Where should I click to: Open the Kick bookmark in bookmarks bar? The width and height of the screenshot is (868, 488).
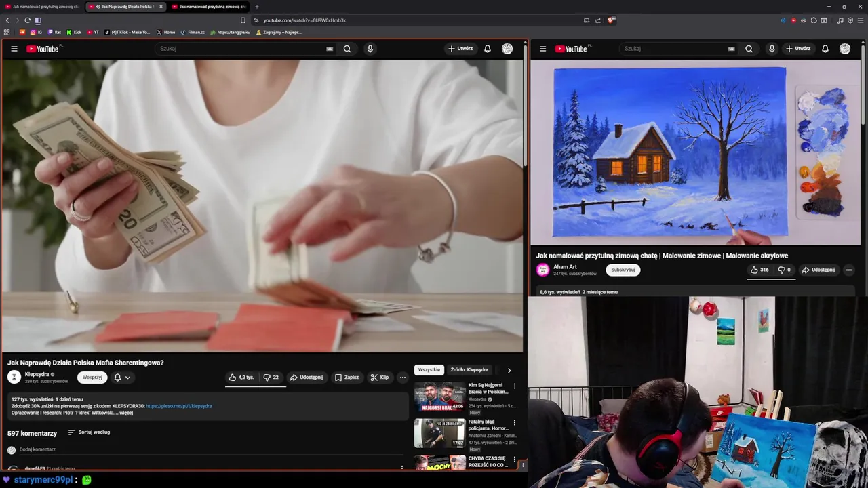74,32
